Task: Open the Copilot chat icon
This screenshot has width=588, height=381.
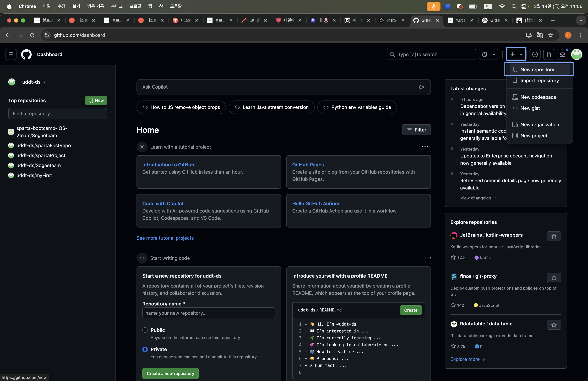Action: [484, 54]
